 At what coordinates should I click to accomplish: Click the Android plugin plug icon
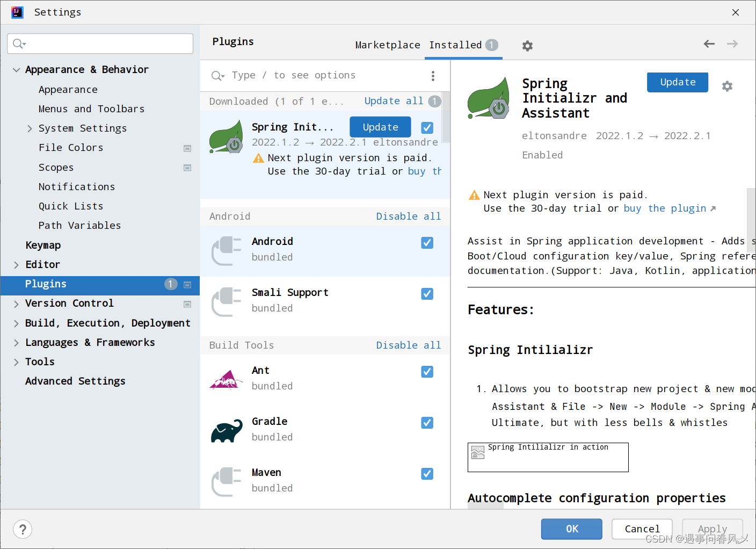pos(227,251)
